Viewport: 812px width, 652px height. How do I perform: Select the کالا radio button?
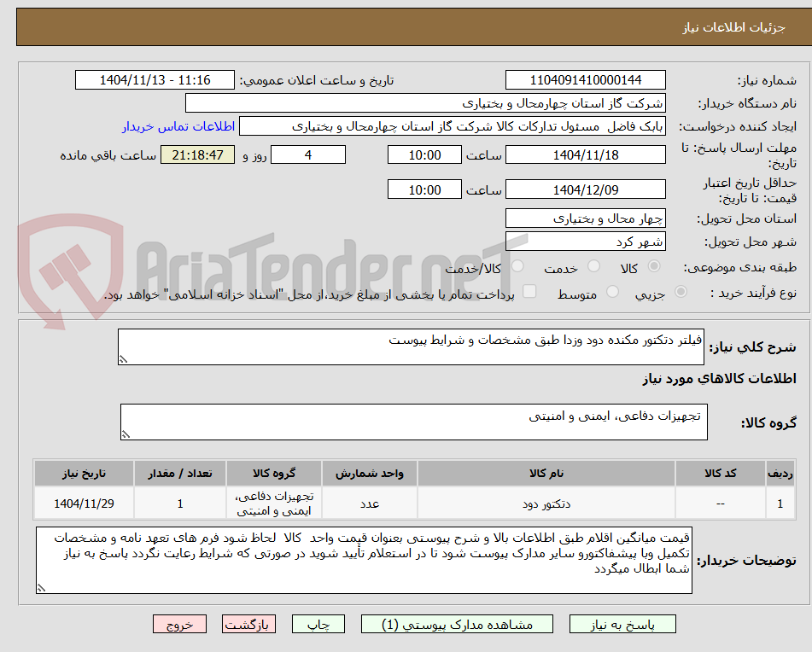[x=654, y=266]
